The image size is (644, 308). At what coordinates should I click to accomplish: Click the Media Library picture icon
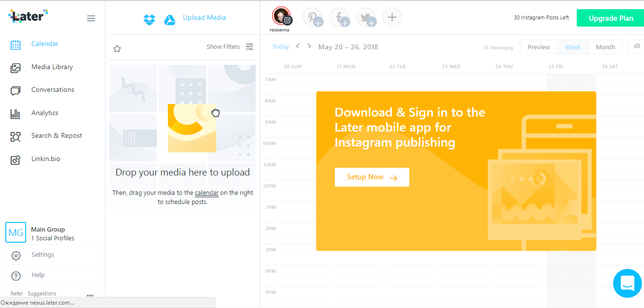(15, 68)
